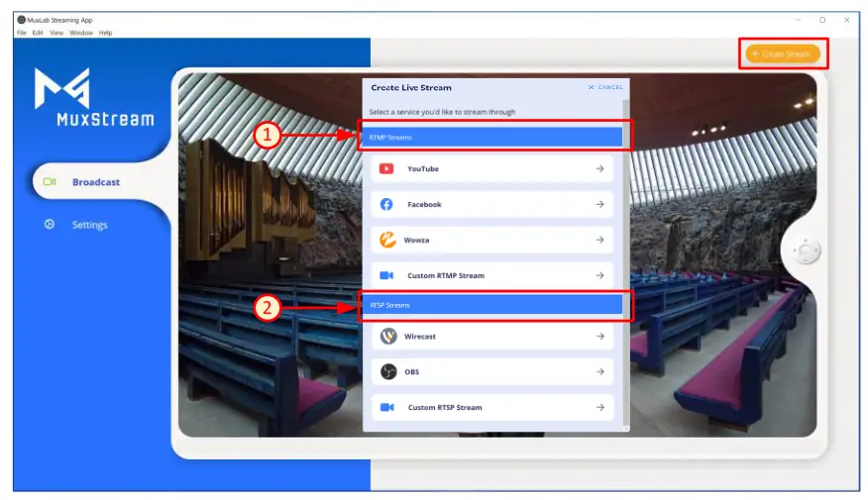Screen dimensions: 868x500
Task: Open the Custom RTSP Stream arrow
Action: tap(600, 407)
